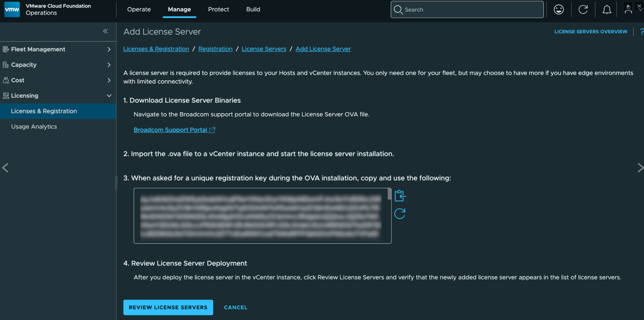Click the Capacity sidebar icon
Screen dimensions: 644x320
(x=6, y=65)
